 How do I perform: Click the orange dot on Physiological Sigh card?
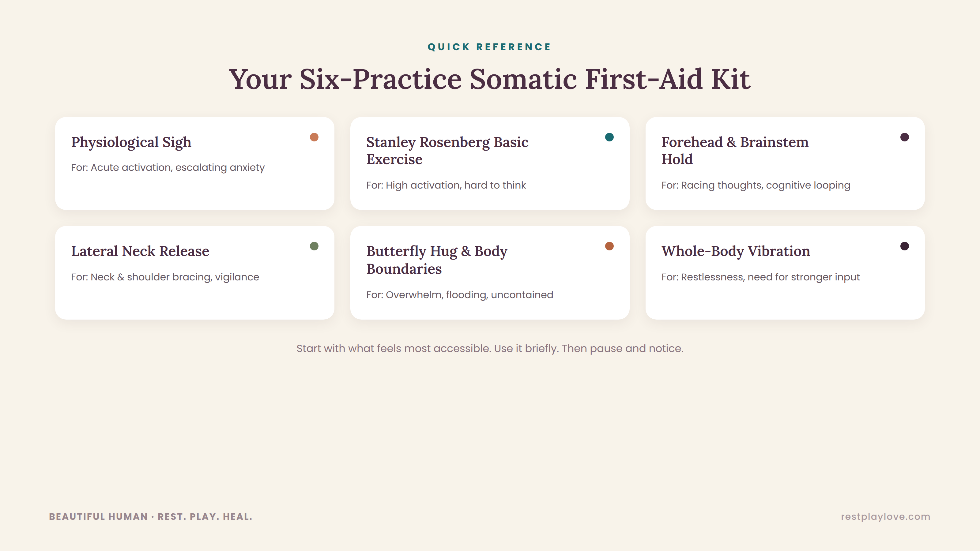(x=314, y=137)
